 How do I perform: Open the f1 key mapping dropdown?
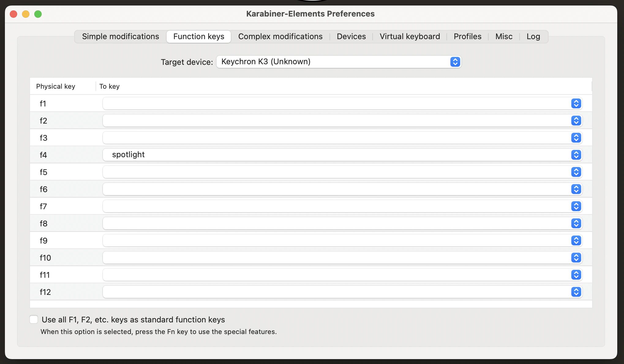point(342,103)
